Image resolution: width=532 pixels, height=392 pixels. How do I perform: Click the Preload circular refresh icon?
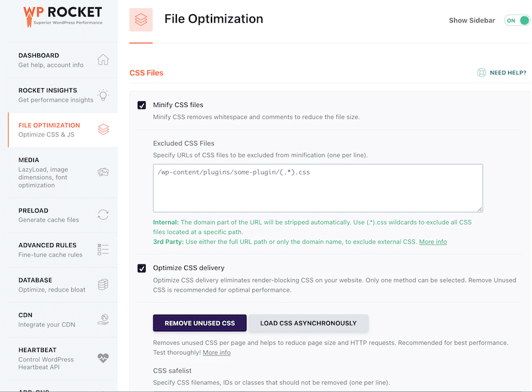(x=103, y=215)
